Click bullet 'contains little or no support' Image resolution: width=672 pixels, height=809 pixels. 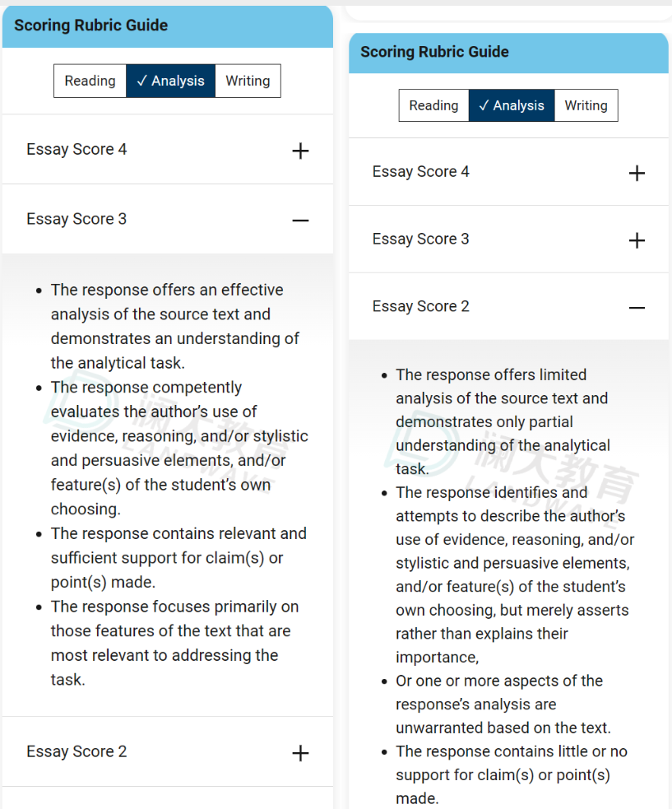point(511,775)
